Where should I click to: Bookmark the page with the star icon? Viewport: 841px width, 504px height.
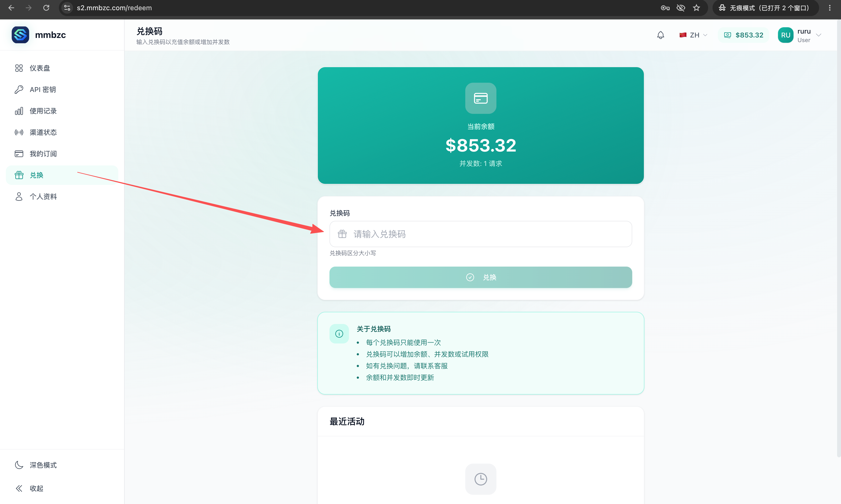pos(696,8)
